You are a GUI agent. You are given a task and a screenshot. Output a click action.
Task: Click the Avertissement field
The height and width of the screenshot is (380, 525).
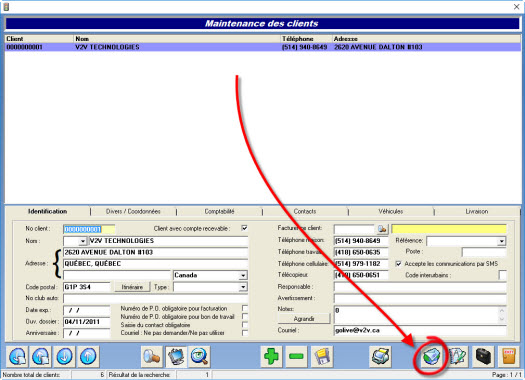pyautogui.click(x=420, y=298)
